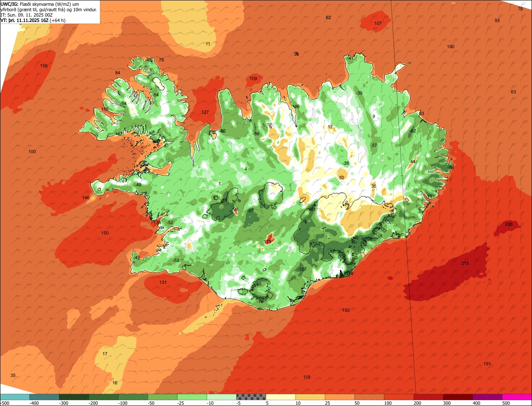Click the pale yellow swatch between 5 and 10
Screen dimensions: 532x406
[x=281, y=397]
